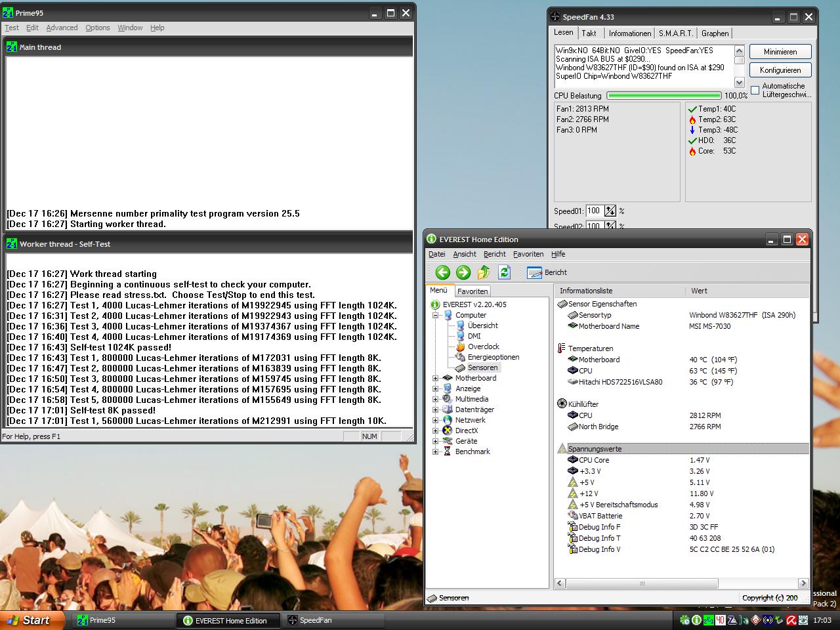Open Prime95 Options menu

pyautogui.click(x=98, y=28)
